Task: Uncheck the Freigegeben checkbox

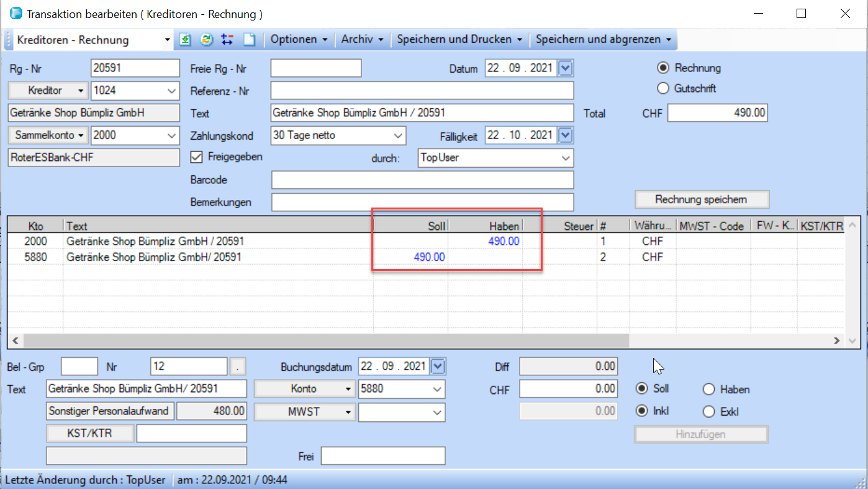Action: point(196,157)
